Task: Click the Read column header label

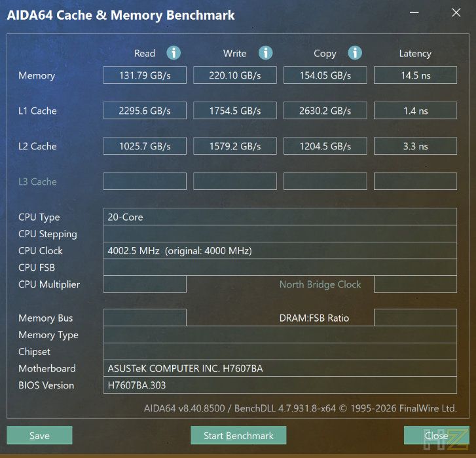Action: [145, 54]
